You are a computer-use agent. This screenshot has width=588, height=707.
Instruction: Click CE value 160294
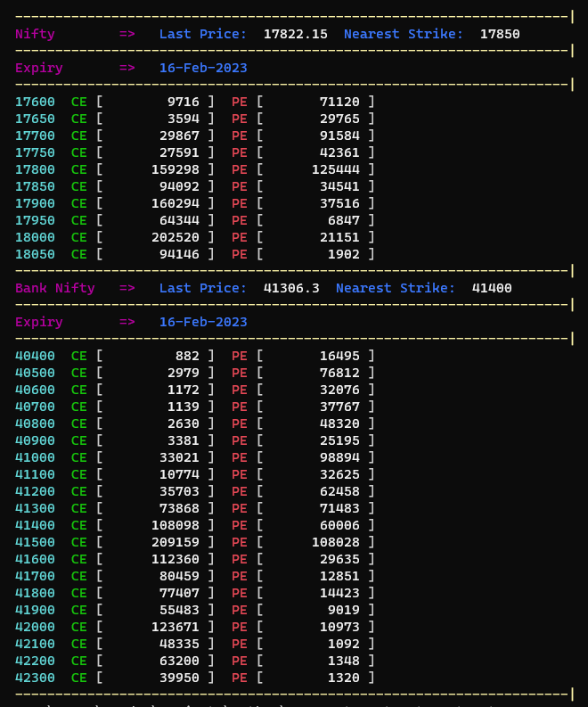pyautogui.click(x=176, y=203)
